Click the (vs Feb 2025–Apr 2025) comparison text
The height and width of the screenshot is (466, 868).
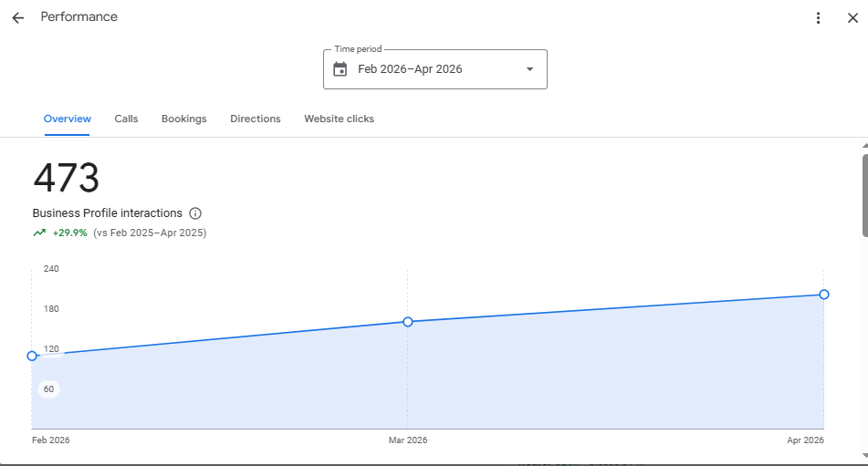point(150,233)
